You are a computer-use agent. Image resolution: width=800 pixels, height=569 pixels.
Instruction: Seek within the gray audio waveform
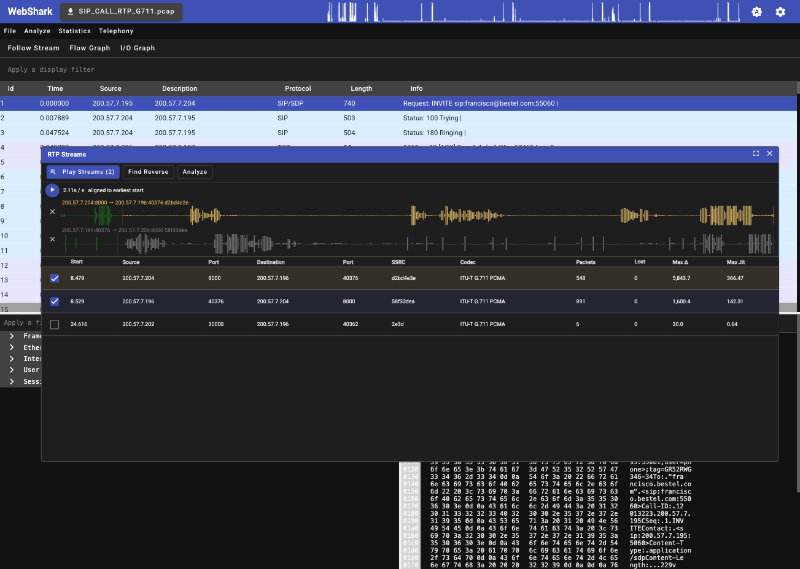pyautogui.click(x=417, y=243)
